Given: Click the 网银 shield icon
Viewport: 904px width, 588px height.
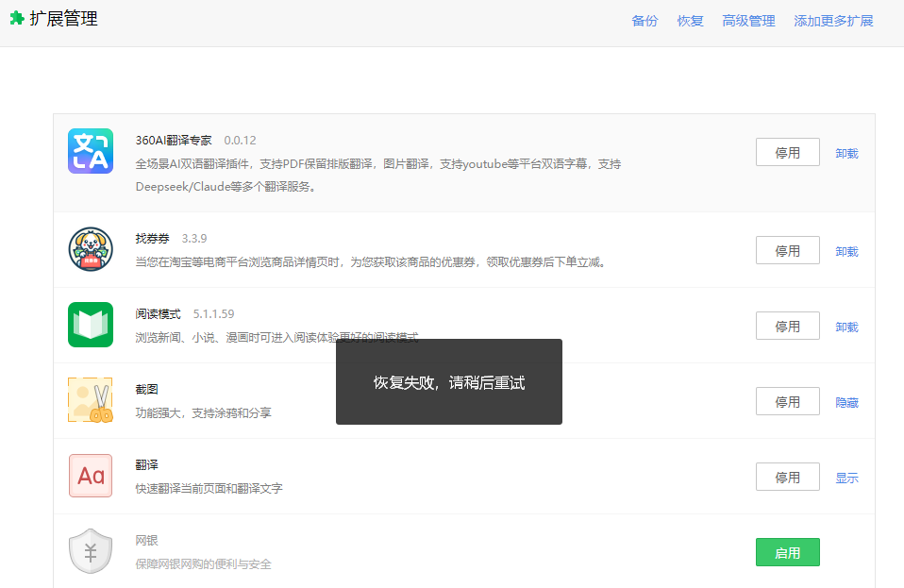Looking at the screenshot, I should click(x=91, y=551).
